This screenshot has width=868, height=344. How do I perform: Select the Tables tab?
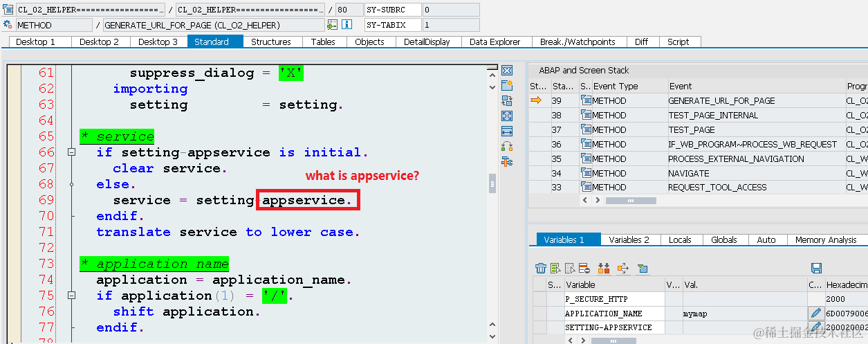point(323,42)
